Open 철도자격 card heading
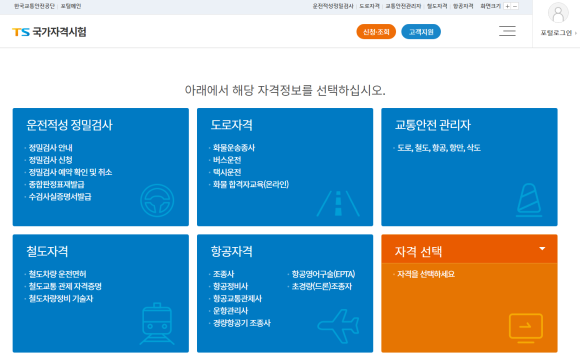 [47, 252]
